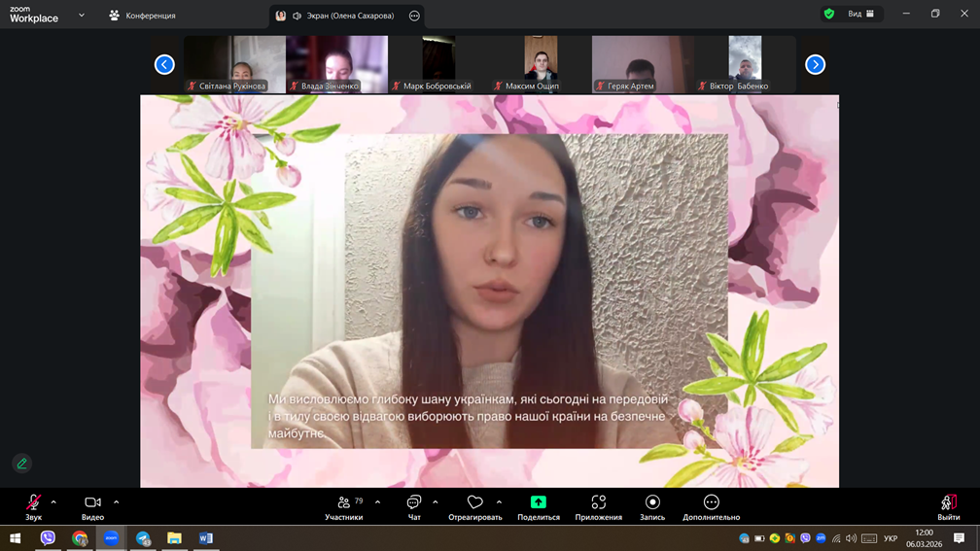
Task: Expand video options arrow next to Видео
Action: [x=116, y=502]
